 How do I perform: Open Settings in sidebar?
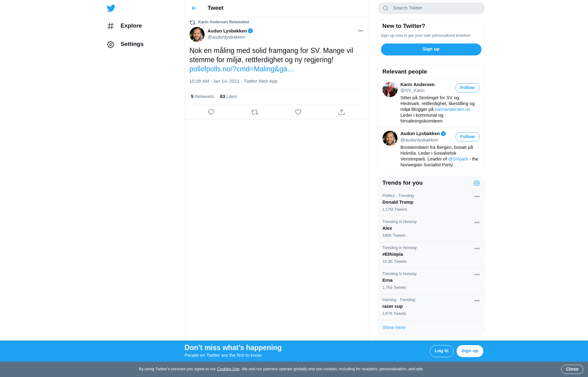(x=132, y=44)
